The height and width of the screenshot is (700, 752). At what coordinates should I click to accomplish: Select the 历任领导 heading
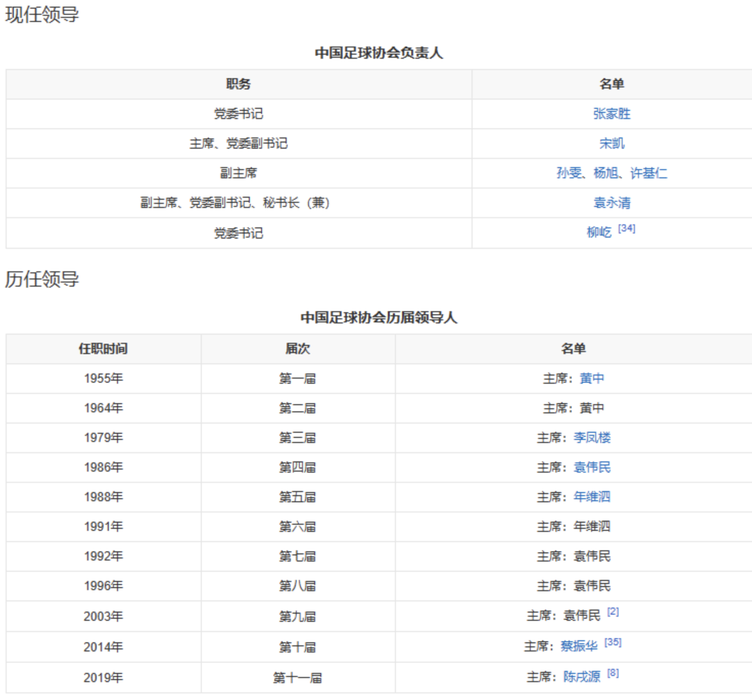click(42, 279)
